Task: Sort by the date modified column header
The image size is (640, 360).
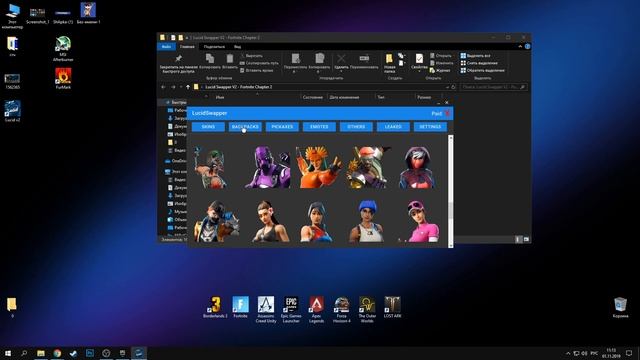Action: pyautogui.click(x=344, y=97)
